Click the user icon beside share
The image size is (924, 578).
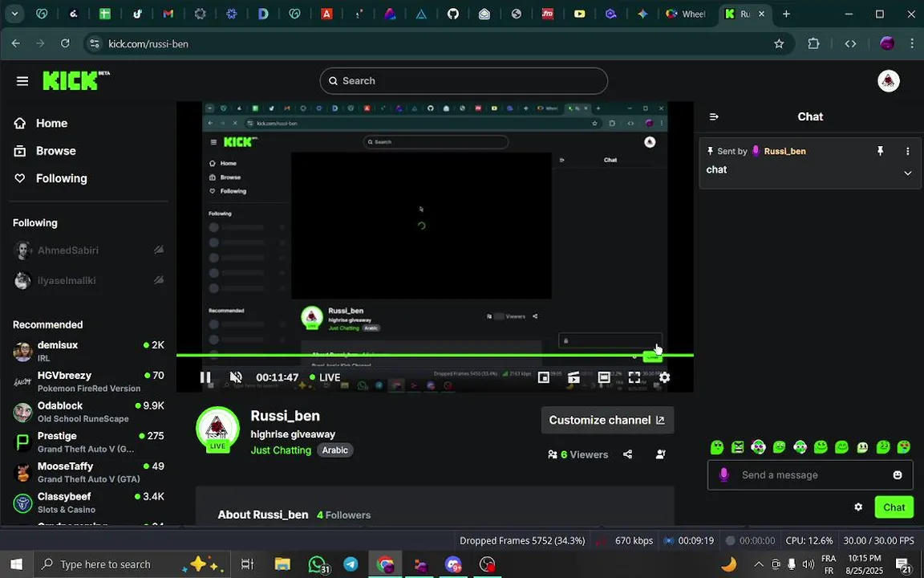pos(661,454)
